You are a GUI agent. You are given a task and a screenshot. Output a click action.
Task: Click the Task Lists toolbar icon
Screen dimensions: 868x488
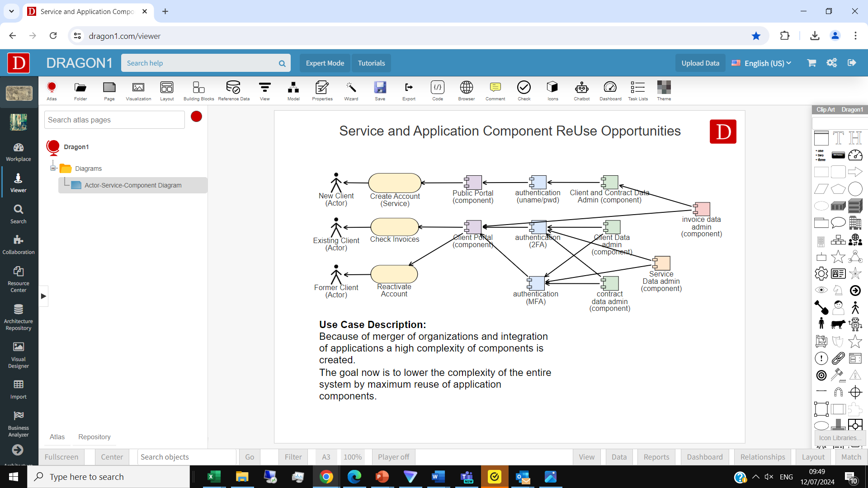(x=637, y=90)
